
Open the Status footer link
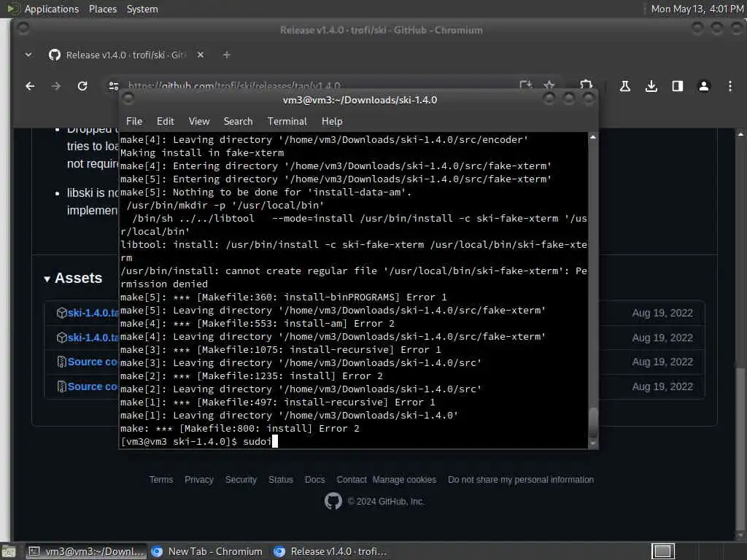click(281, 480)
